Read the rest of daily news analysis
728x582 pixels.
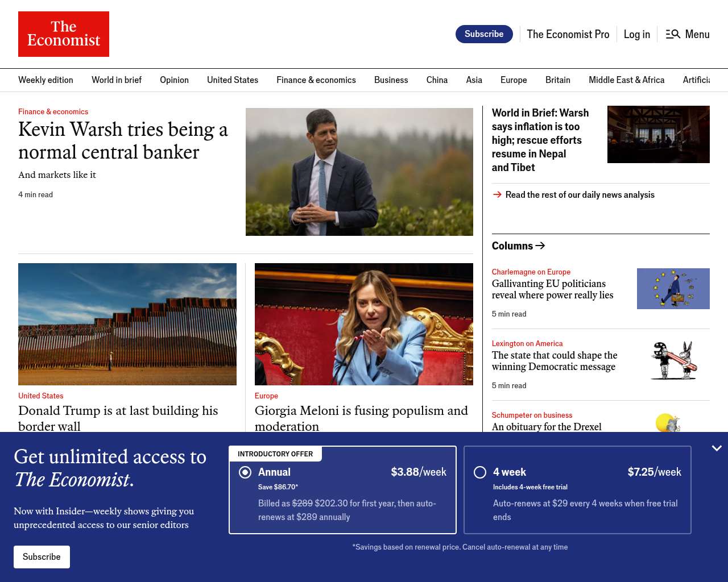(x=580, y=194)
